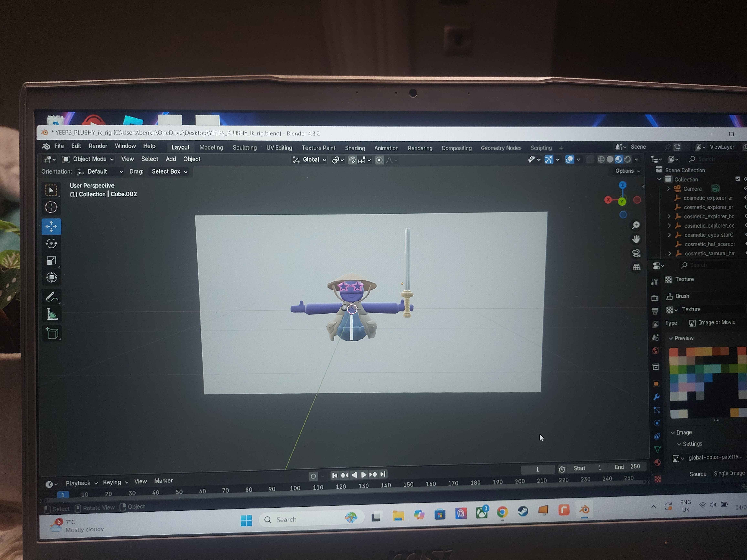Toggle viewport overlays display
This screenshot has height=560, width=747.
pos(569,159)
